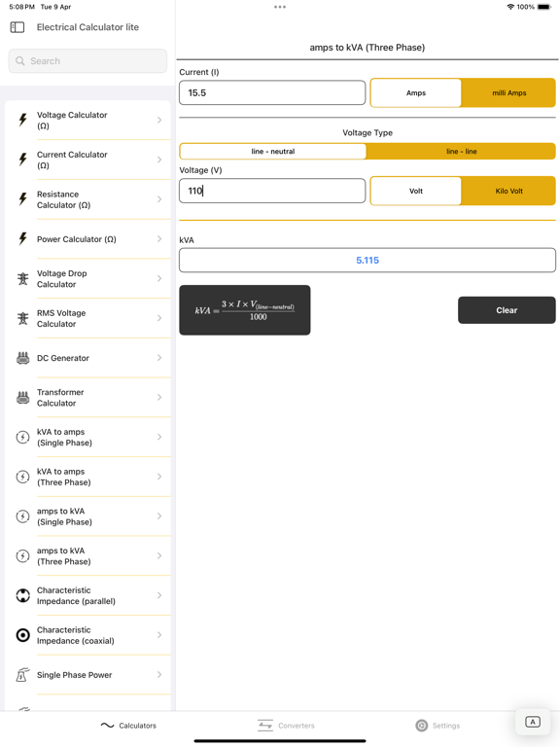Click amps to kVA Three Phase icon

click(x=22, y=556)
